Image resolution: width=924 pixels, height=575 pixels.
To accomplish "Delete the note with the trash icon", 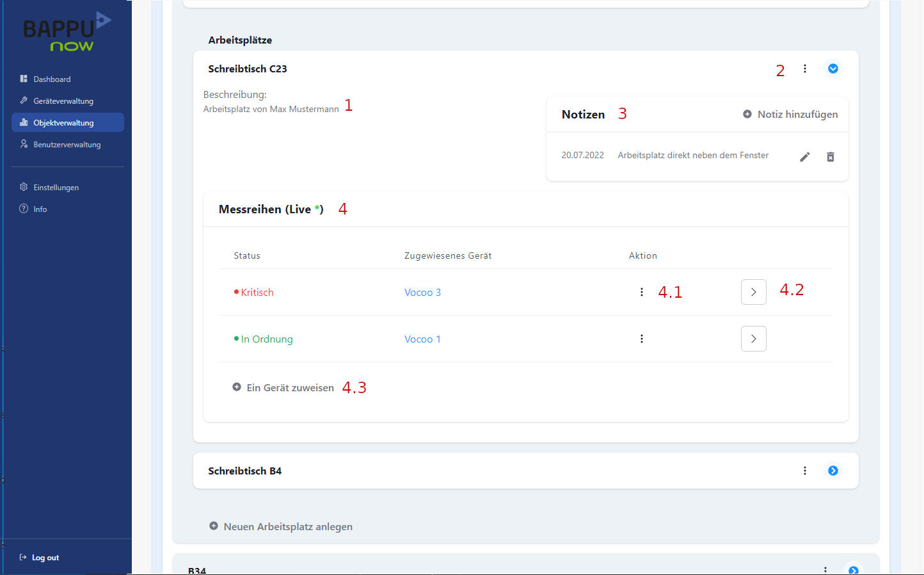I will [x=831, y=157].
